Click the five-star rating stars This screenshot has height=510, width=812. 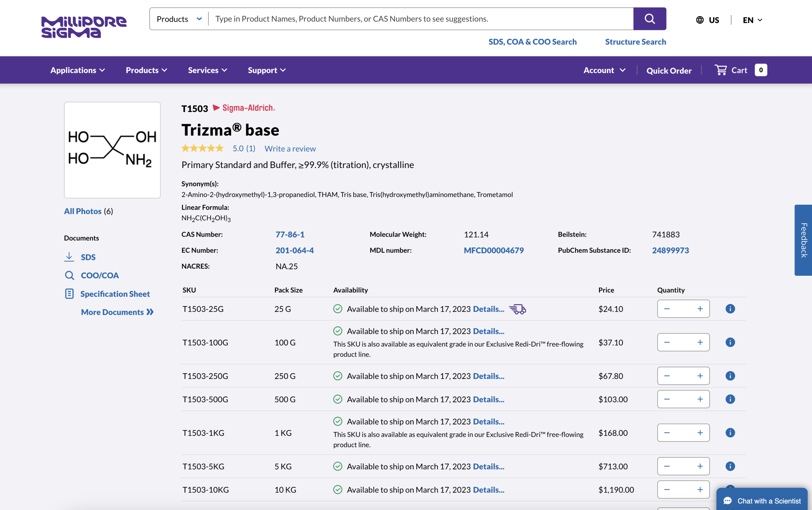coord(202,148)
